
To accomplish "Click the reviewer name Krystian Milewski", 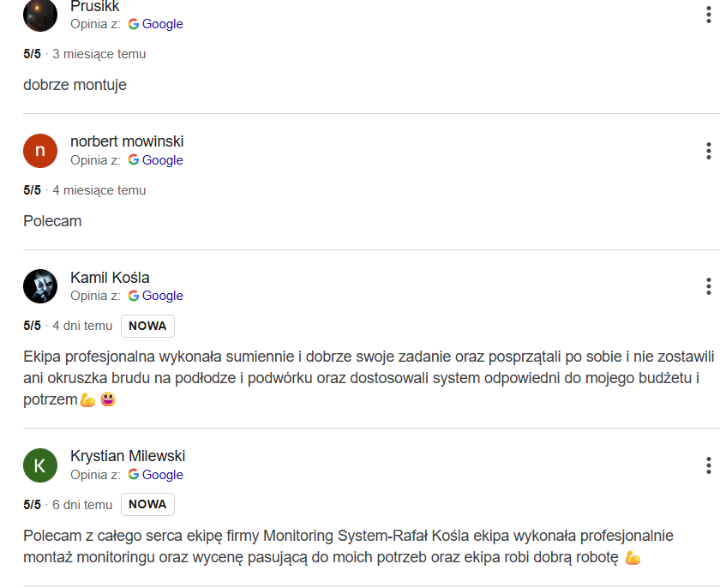I will (128, 456).
